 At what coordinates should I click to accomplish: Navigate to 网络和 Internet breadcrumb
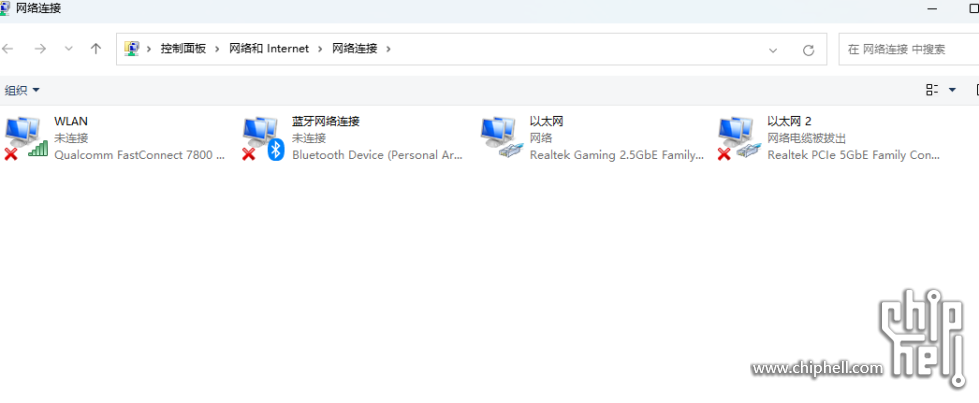[x=269, y=49]
